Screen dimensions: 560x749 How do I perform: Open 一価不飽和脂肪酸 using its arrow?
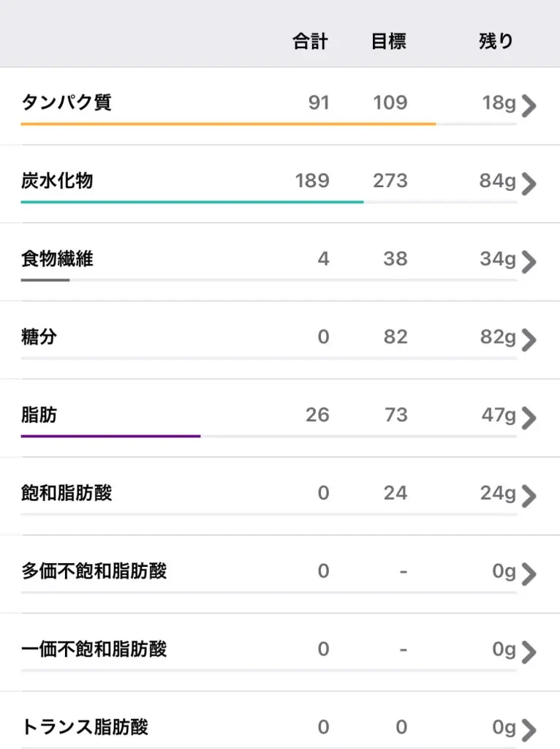tap(529, 652)
